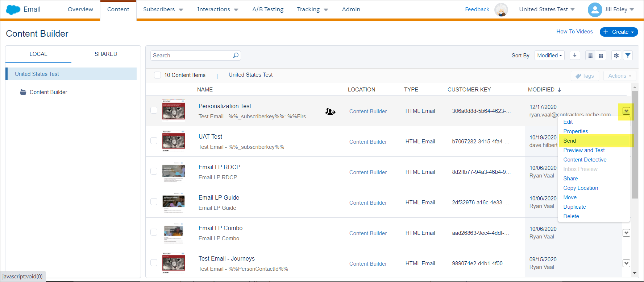Go to the Overview tab
The height and width of the screenshot is (282, 644).
point(80,9)
